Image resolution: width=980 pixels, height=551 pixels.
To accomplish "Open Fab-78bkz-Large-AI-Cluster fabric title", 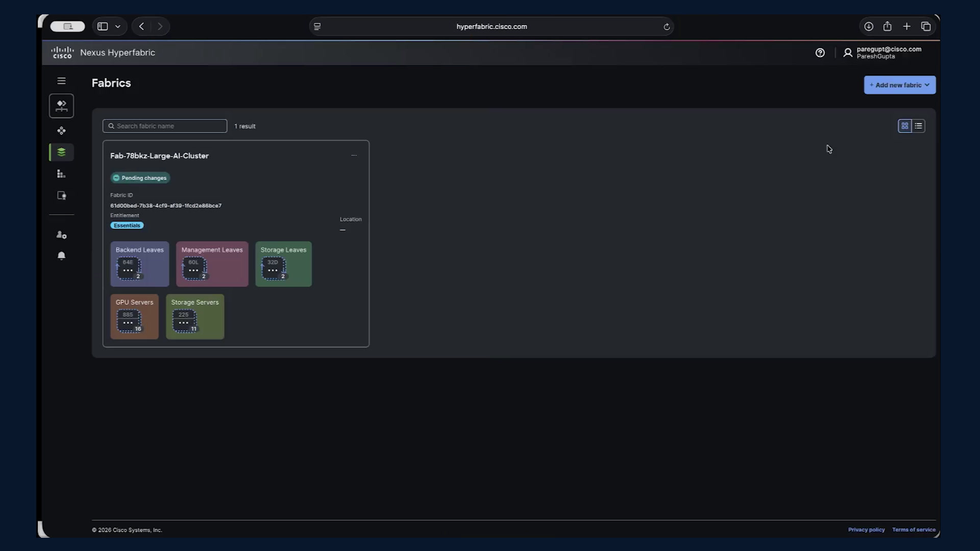I will point(159,156).
